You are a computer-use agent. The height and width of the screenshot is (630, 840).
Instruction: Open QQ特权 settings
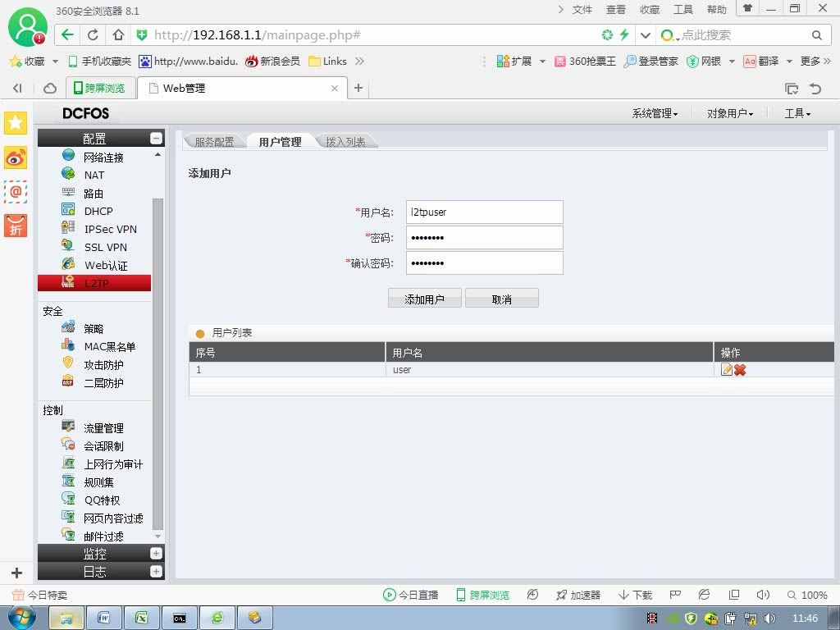[102, 500]
